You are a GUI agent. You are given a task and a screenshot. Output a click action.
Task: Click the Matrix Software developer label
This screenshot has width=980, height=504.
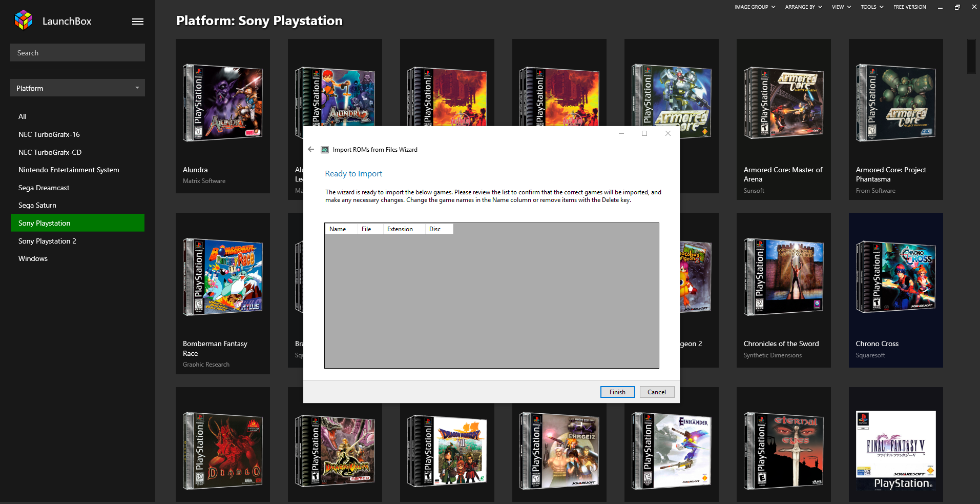click(204, 181)
